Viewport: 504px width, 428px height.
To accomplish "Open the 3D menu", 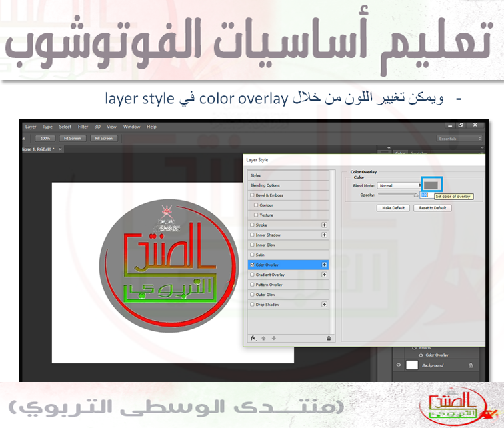I will [97, 127].
